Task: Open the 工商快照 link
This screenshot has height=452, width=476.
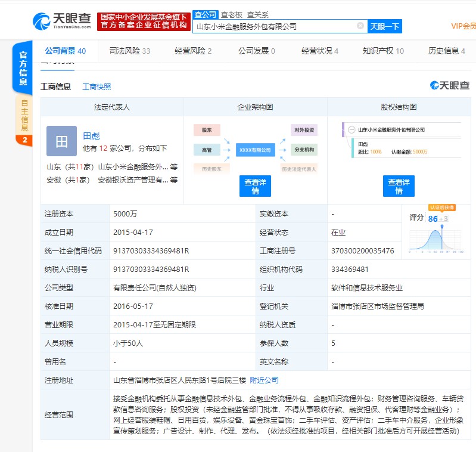Action: [97, 87]
